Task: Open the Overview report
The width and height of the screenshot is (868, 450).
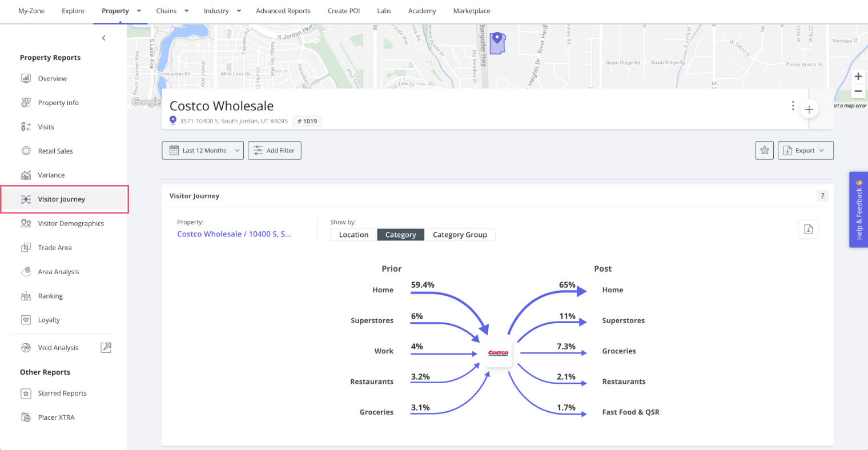Action: pyautogui.click(x=52, y=79)
